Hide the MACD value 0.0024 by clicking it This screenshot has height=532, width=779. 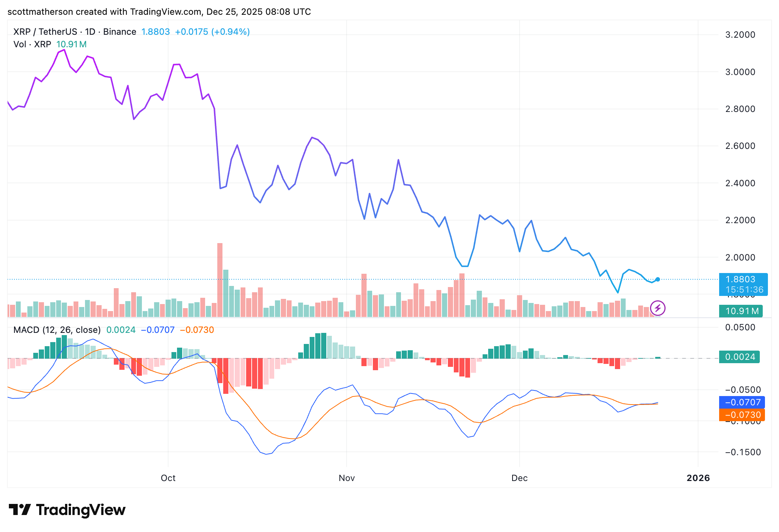point(120,330)
